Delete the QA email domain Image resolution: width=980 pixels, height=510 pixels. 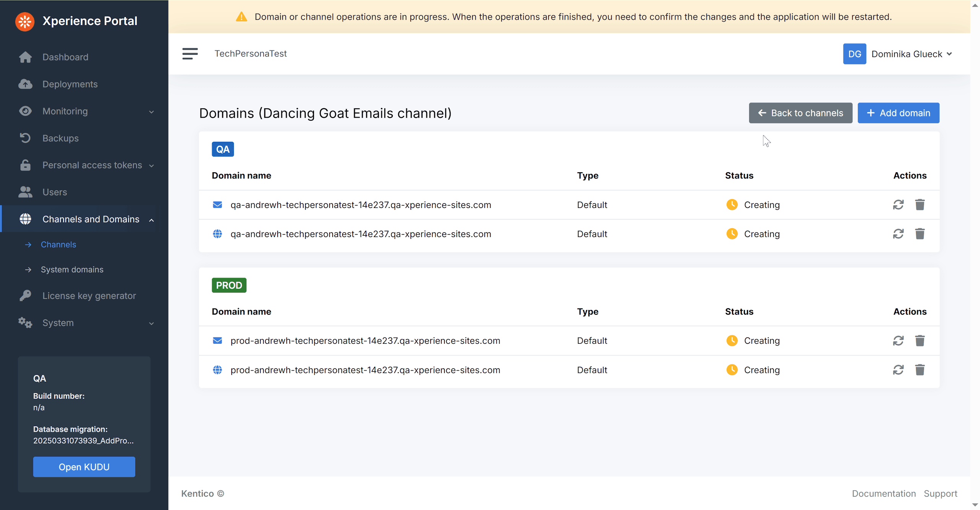[920, 205]
